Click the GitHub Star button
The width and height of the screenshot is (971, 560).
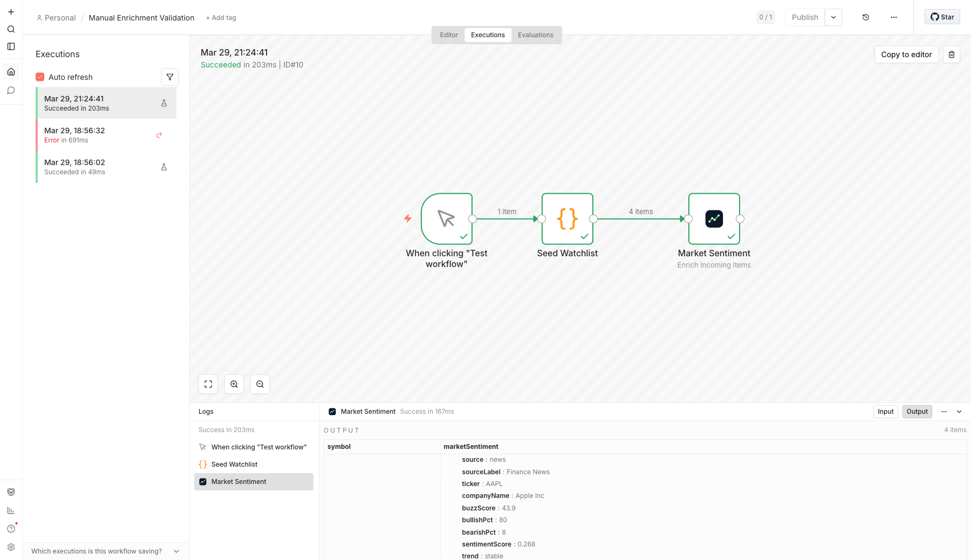coord(942,17)
